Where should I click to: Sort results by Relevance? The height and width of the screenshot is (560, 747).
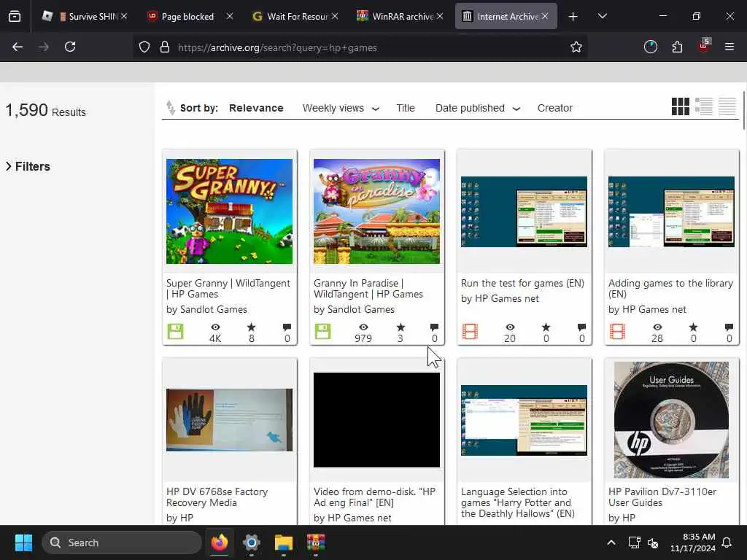pyautogui.click(x=256, y=108)
